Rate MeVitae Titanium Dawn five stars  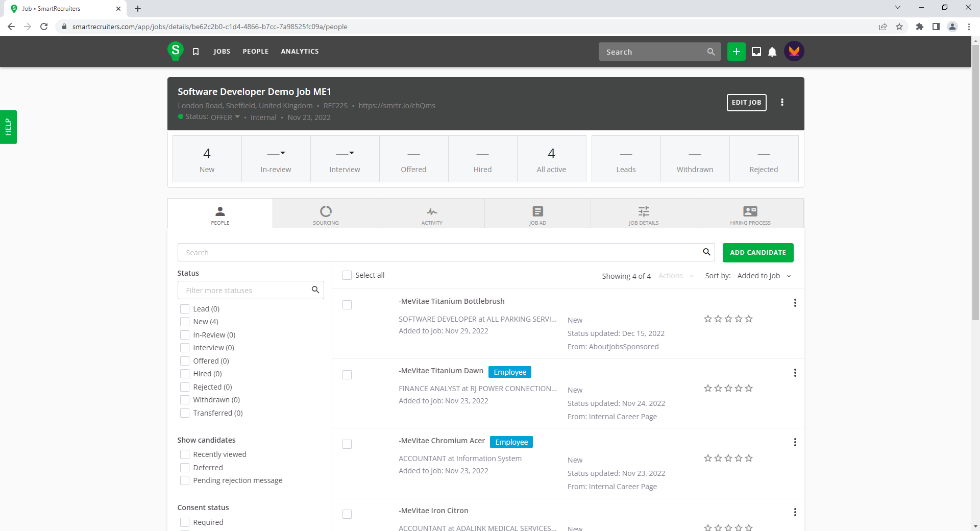(x=749, y=389)
